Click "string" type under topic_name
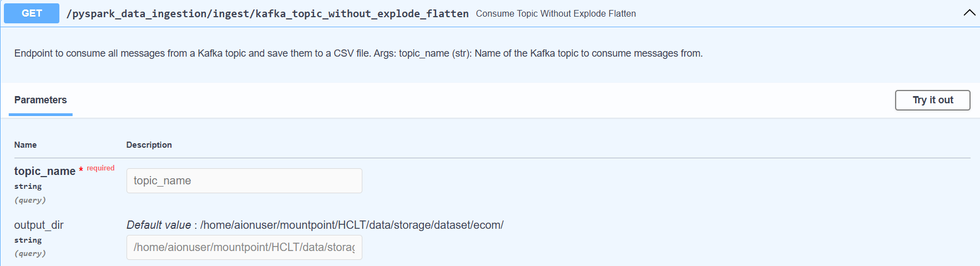This screenshot has height=266, width=980. (x=28, y=187)
